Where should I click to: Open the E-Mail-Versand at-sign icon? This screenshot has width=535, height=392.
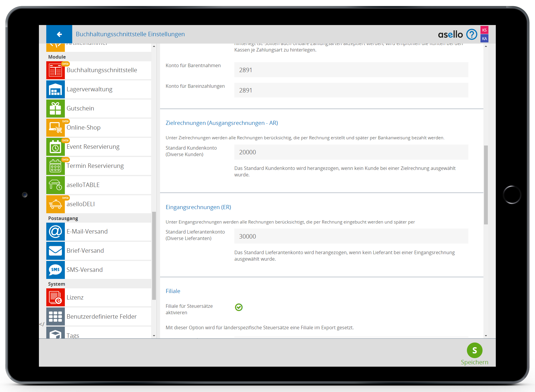pyautogui.click(x=55, y=231)
